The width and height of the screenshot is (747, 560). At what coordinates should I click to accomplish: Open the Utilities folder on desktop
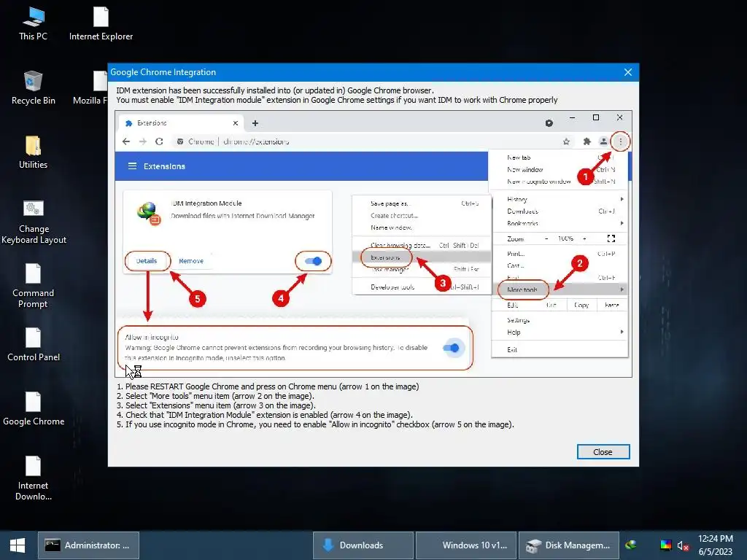pos(33,152)
